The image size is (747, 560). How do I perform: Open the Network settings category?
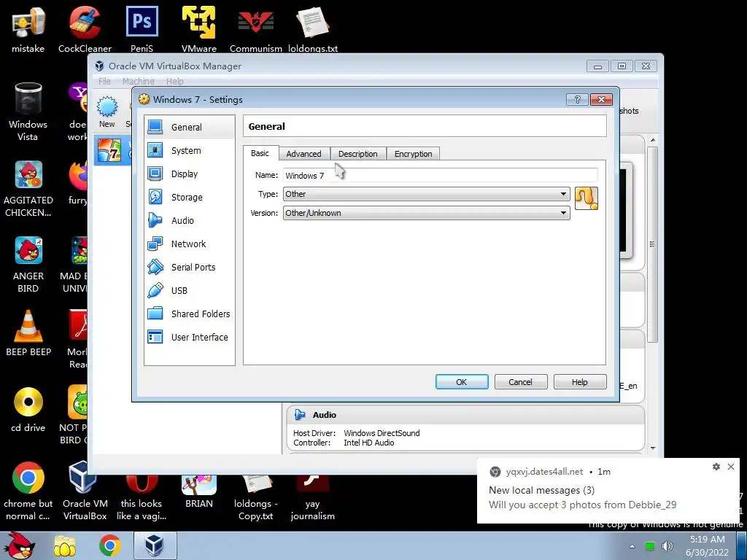coord(189,244)
